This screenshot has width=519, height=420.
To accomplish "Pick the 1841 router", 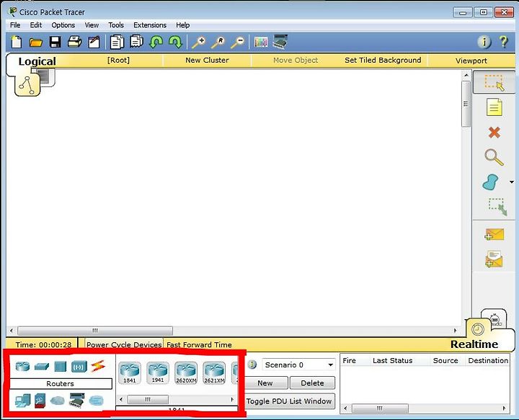I will 130,372.
